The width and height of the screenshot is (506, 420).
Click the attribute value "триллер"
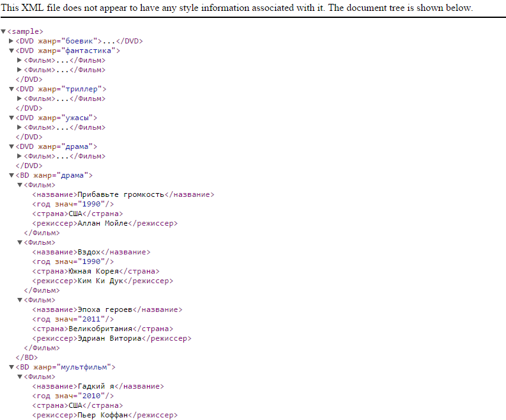coord(82,89)
